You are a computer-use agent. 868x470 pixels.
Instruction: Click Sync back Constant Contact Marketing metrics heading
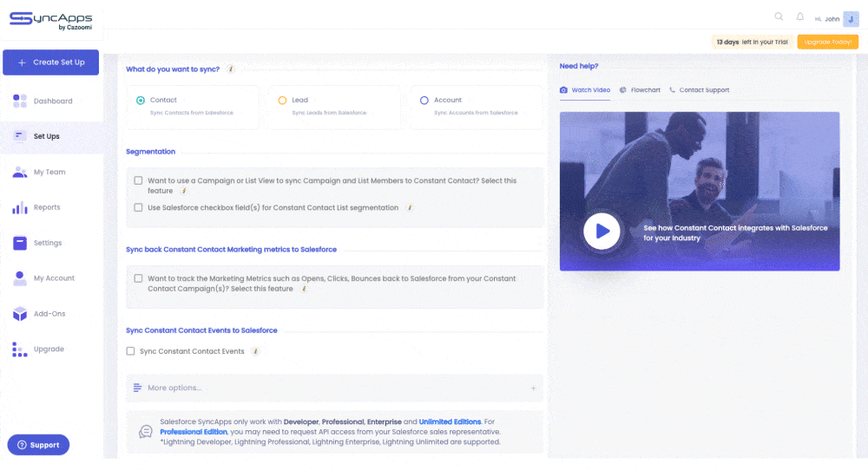(x=232, y=250)
